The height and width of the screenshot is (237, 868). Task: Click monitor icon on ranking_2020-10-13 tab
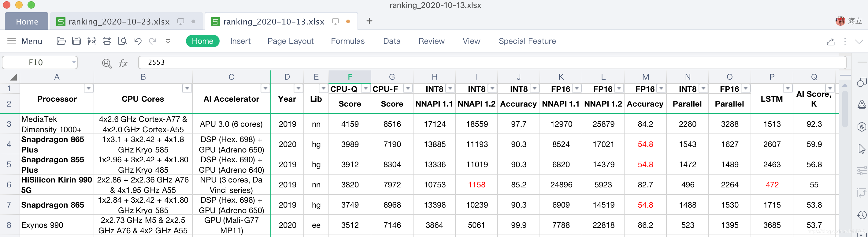pos(335,21)
